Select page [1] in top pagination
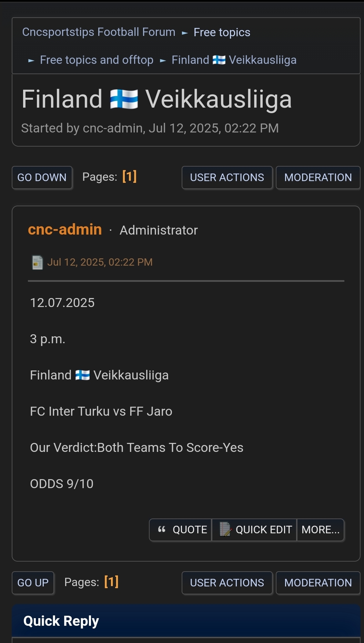364x643 pixels. pos(130,177)
